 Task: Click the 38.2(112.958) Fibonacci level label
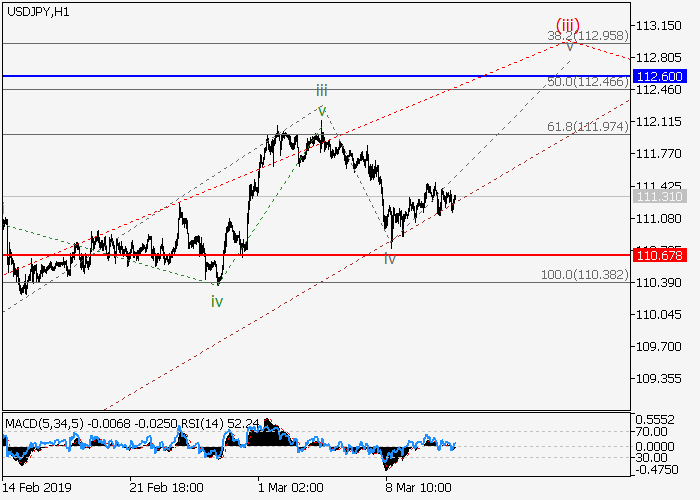click(587, 35)
